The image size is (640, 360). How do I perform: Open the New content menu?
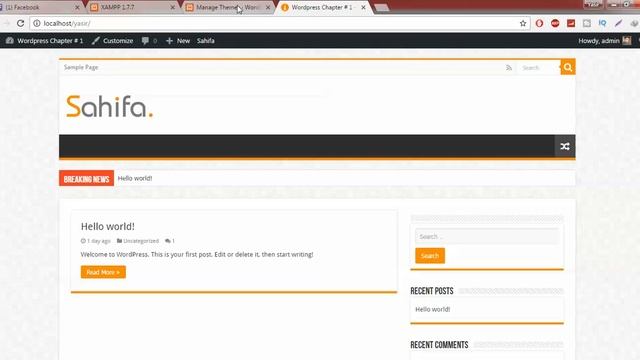[178, 41]
